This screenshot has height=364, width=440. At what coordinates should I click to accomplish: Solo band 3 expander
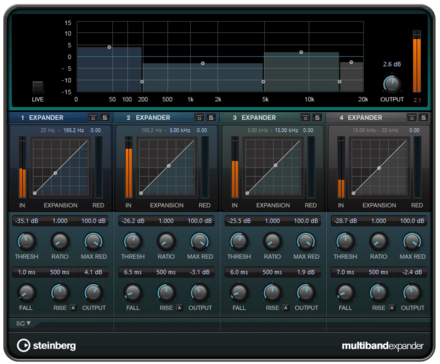pos(317,118)
